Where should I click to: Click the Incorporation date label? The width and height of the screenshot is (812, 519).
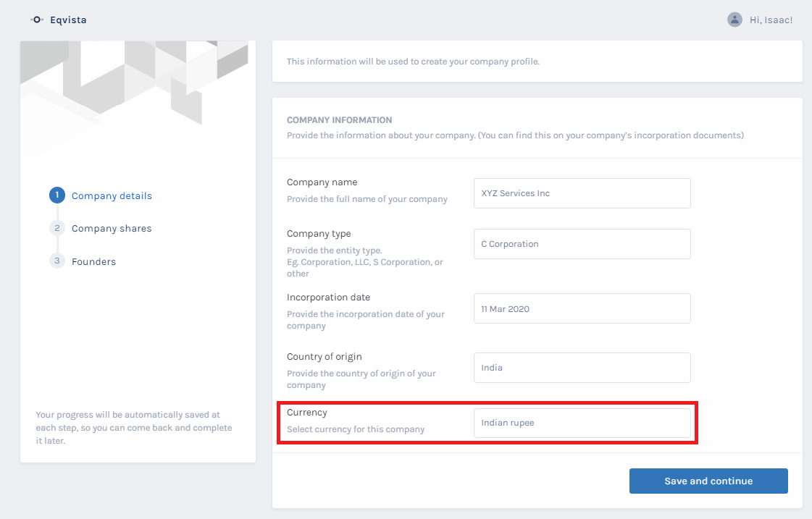pos(328,297)
